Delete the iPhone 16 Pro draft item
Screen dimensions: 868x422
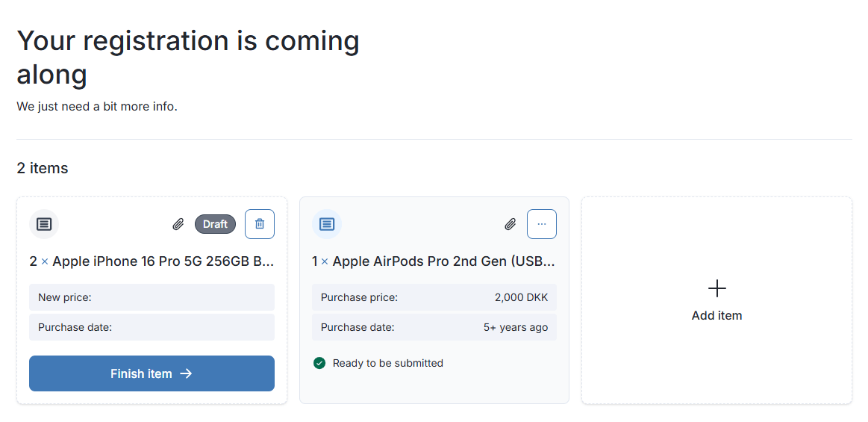[x=260, y=224]
